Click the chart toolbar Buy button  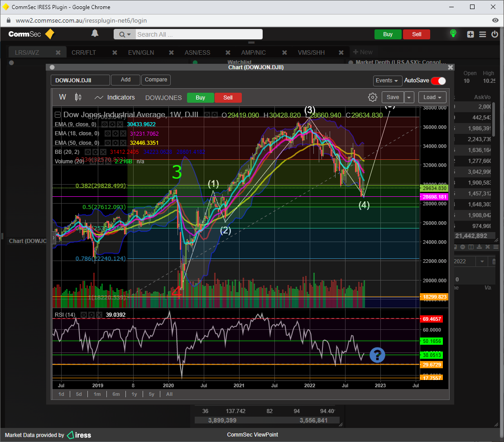tap(200, 98)
